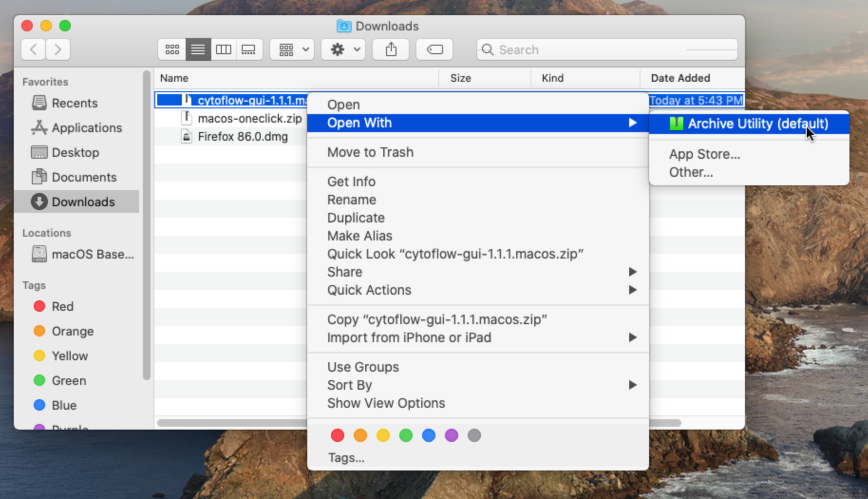Click the Edit Tags toolbar icon
The width and height of the screenshot is (868, 499).
tap(434, 49)
